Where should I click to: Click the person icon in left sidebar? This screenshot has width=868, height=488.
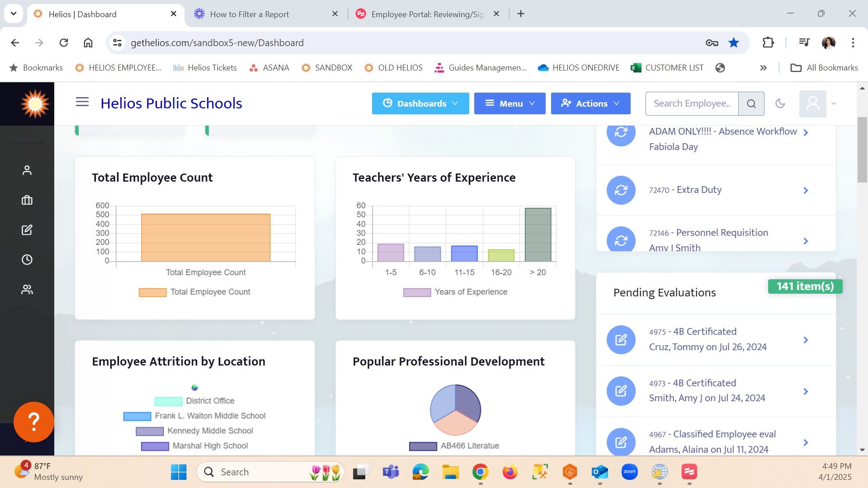point(27,170)
